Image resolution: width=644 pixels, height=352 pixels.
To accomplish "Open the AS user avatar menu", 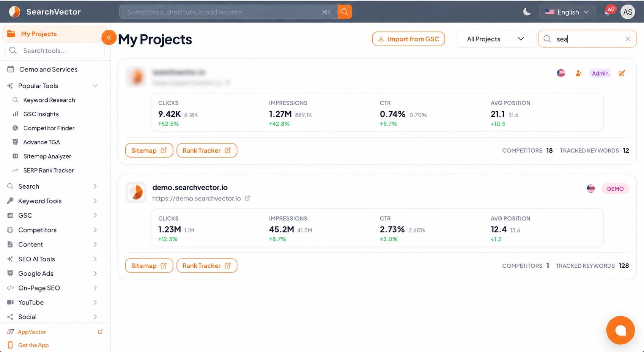I will pyautogui.click(x=628, y=12).
